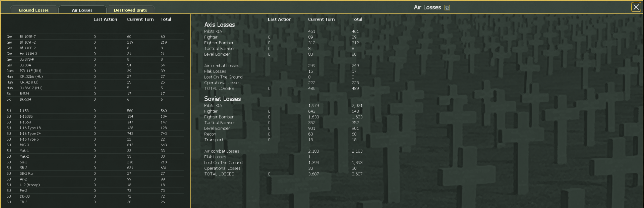Click Soviet Lost On The Ground label
The width and height of the screenshot is (644, 208).
[223, 163]
